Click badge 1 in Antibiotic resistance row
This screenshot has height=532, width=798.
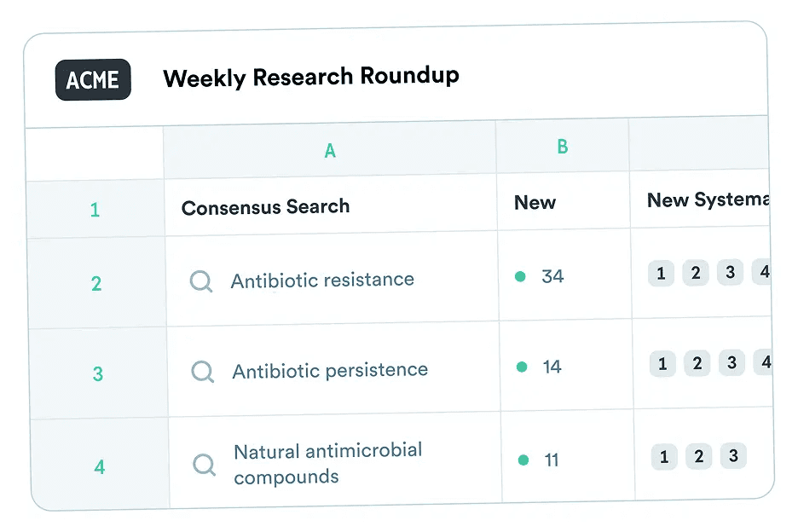[x=661, y=274]
